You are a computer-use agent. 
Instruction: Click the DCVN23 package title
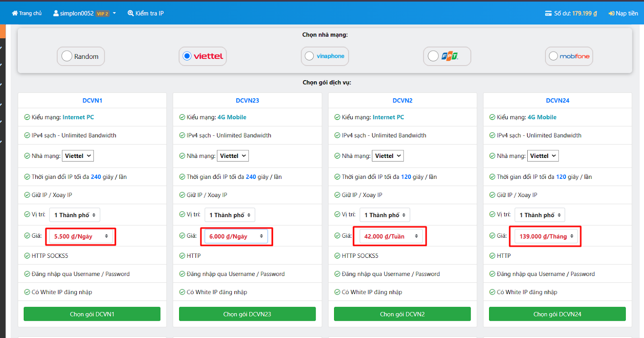(x=248, y=100)
